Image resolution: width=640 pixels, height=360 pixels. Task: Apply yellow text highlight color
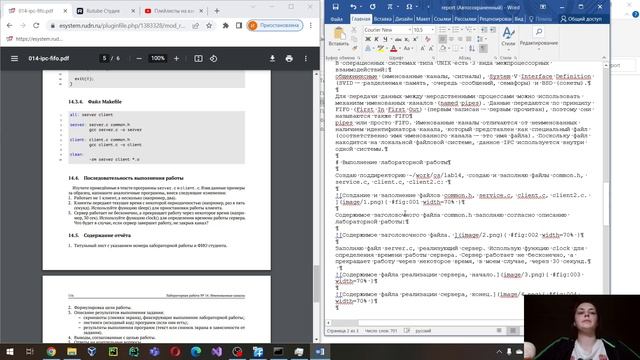(x=380, y=49)
